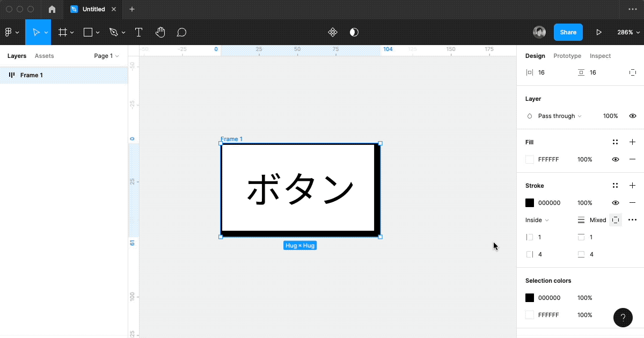Image resolution: width=644 pixels, height=338 pixels.
Task: Select the Hand tool
Action: [x=160, y=32]
